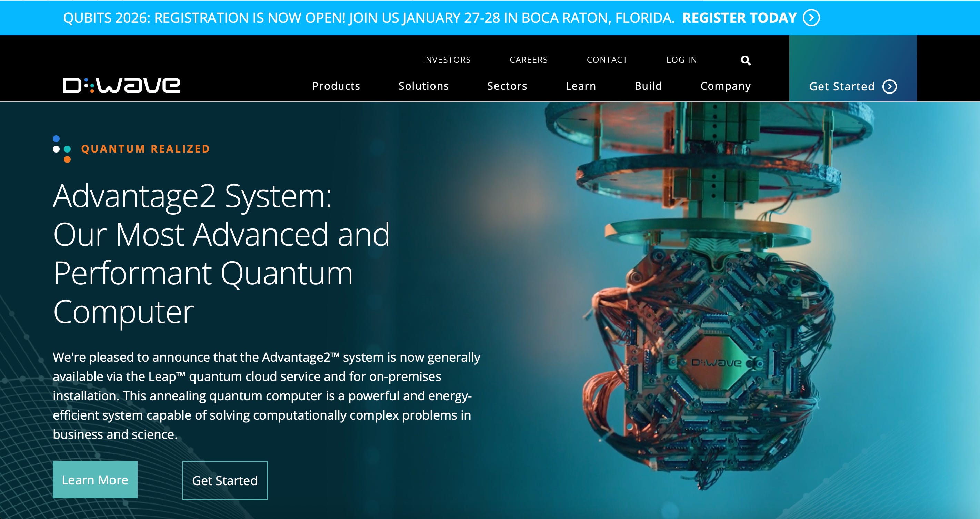Viewport: 980px width, 519px height.
Task: Select the orange QUANTUM REALIZED label
Action: [x=146, y=148]
